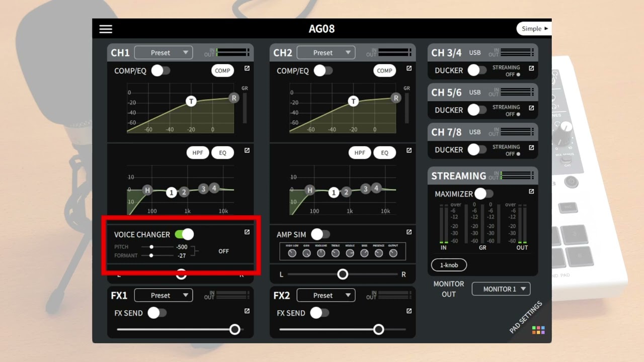The height and width of the screenshot is (362, 644).
Task: Switch to Simple mode
Action: pos(534,29)
